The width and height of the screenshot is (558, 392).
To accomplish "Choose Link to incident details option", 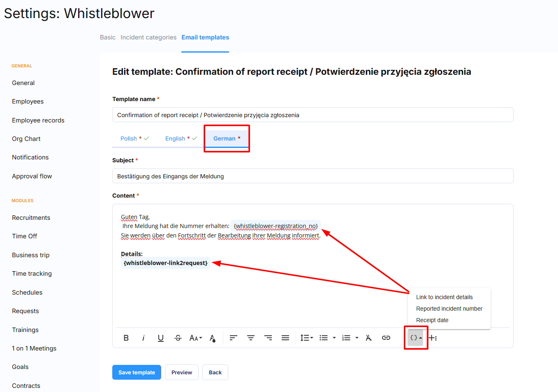I will point(444,297).
